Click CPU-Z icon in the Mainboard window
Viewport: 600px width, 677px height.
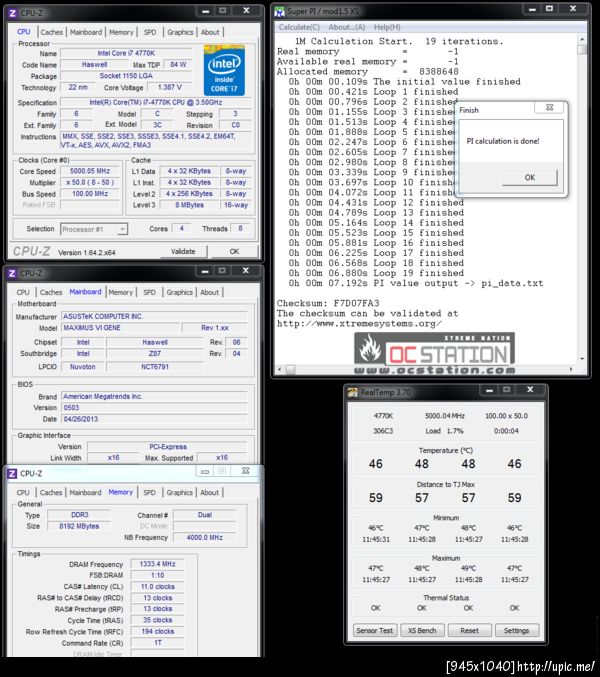(12, 273)
